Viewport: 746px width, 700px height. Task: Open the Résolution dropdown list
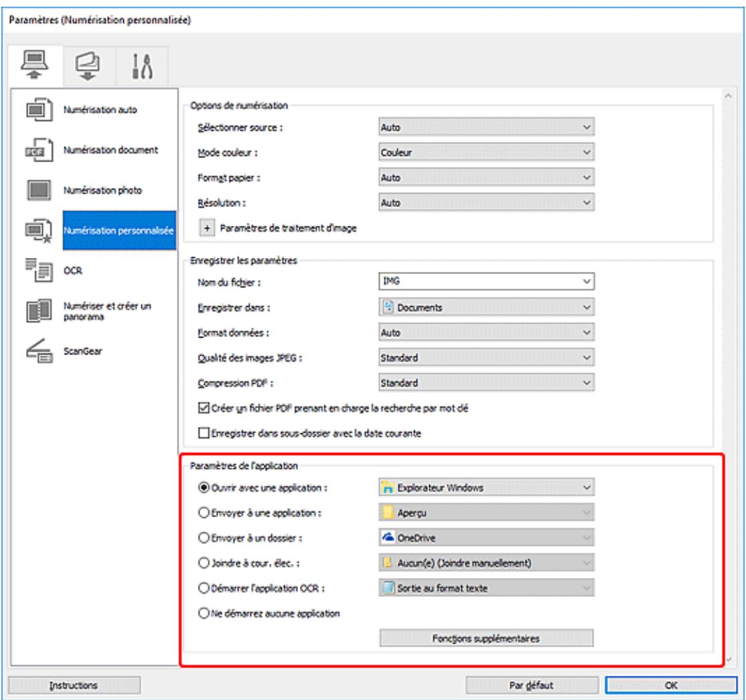point(486,200)
